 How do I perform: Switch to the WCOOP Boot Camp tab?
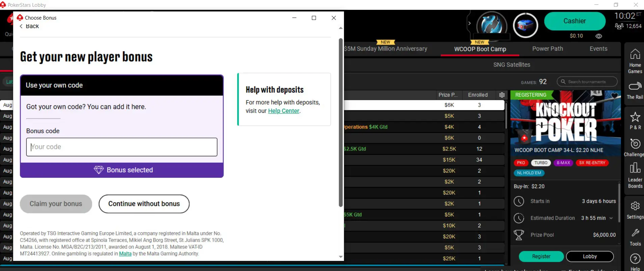point(480,49)
